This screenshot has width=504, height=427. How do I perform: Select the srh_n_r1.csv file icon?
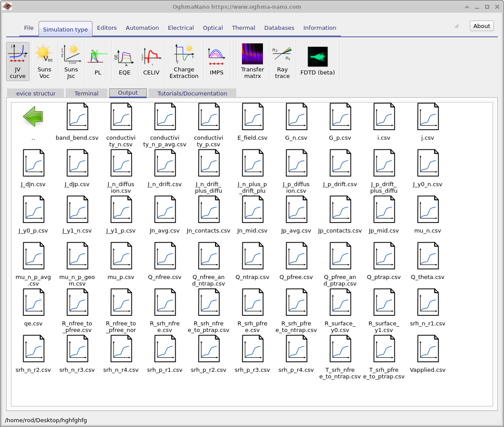[427, 302]
